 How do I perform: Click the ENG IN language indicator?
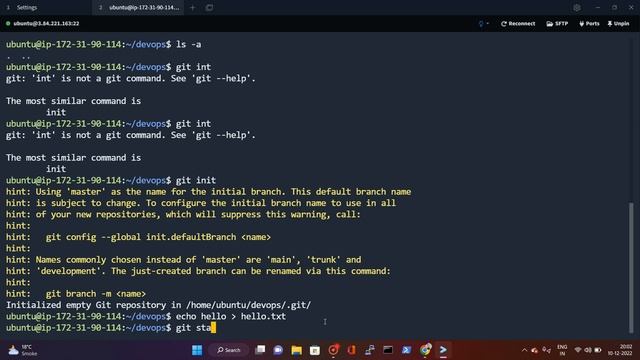(x=562, y=350)
